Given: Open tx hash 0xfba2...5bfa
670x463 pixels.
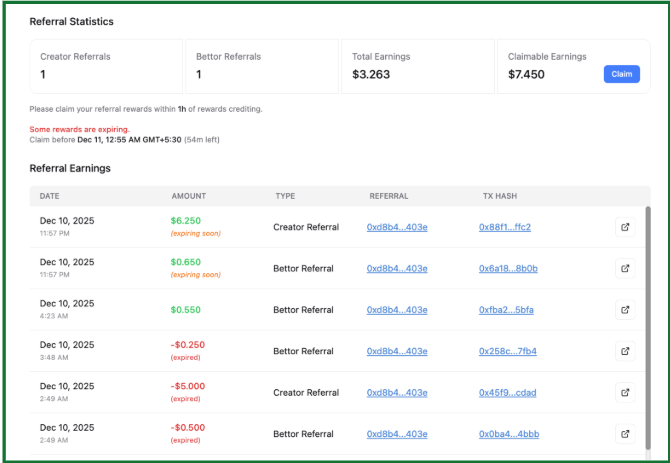Looking at the screenshot, I should [506, 310].
